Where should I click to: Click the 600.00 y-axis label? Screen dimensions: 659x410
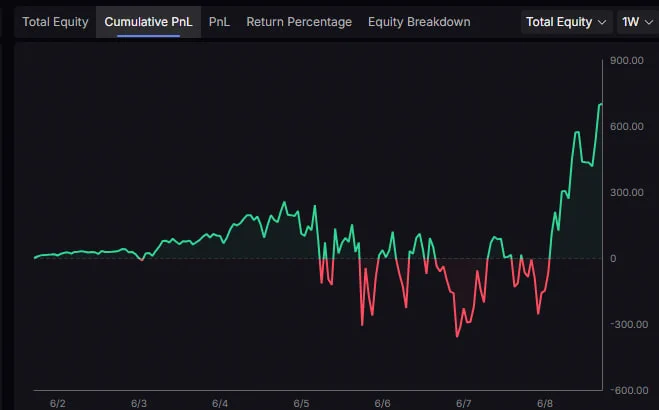tap(627, 126)
